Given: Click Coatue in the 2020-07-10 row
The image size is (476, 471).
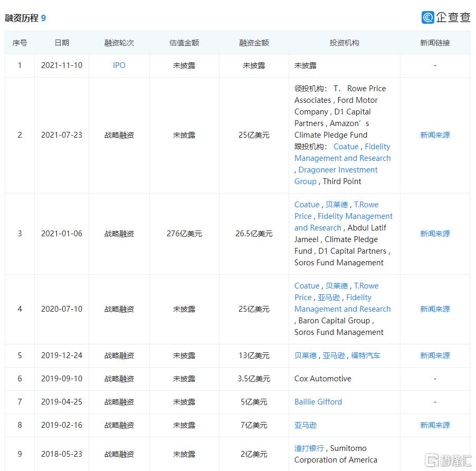Looking at the screenshot, I should point(307,286).
